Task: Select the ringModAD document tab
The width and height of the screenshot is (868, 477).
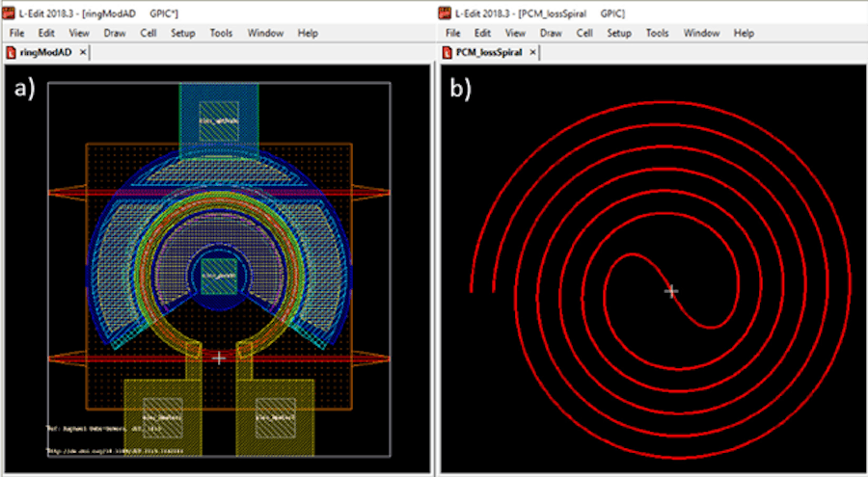Action: click(46, 53)
